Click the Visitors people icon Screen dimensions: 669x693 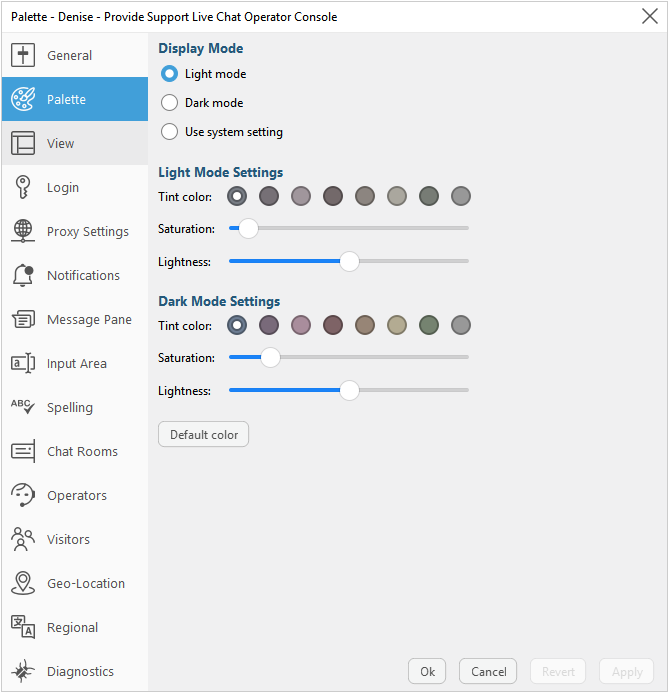(x=23, y=539)
